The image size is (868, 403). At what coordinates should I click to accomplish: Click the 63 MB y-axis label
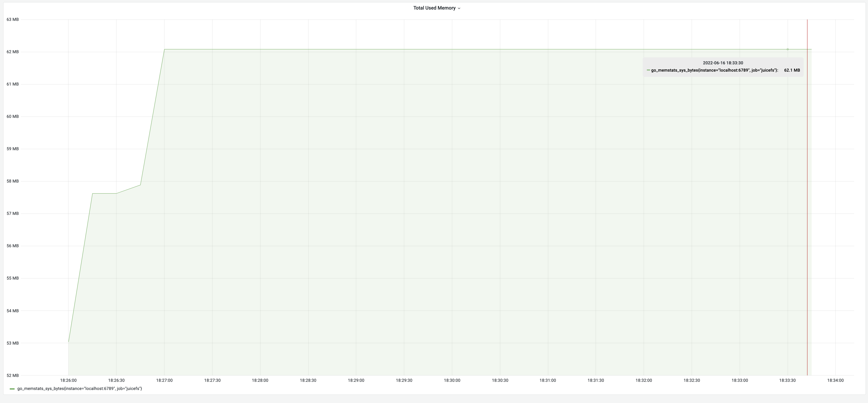pyautogui.click(x=13, y=19)
